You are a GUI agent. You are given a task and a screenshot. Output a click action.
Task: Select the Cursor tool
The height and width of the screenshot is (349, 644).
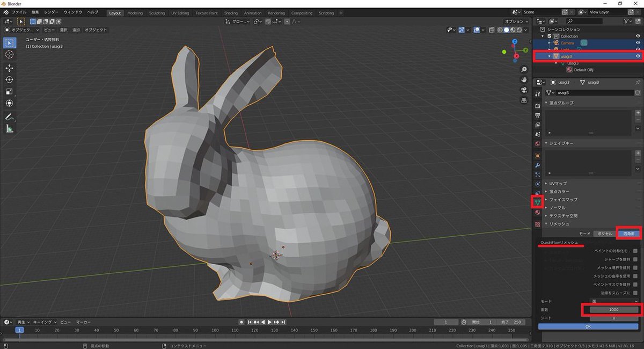pyautogui.click(x=10, y=55)
